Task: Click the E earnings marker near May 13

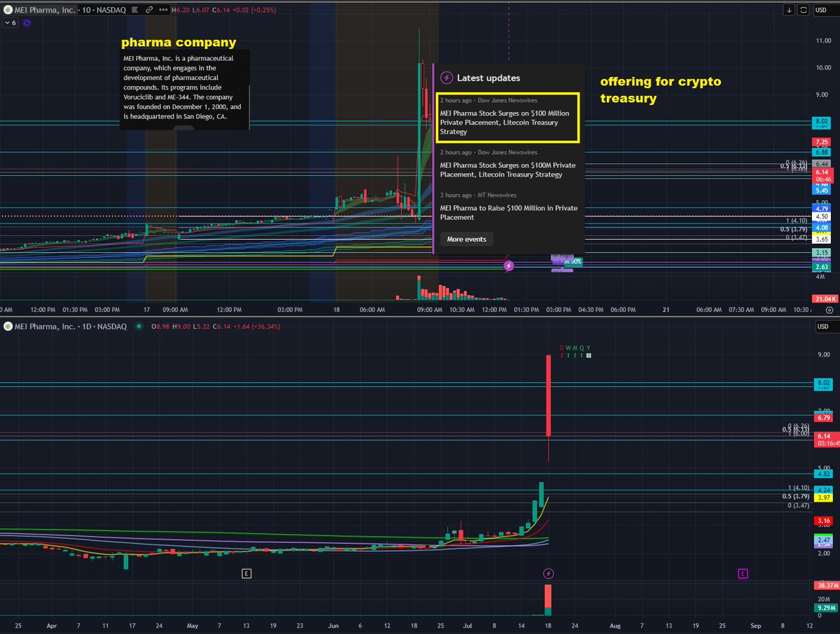Action: click(x=246, y=573)
